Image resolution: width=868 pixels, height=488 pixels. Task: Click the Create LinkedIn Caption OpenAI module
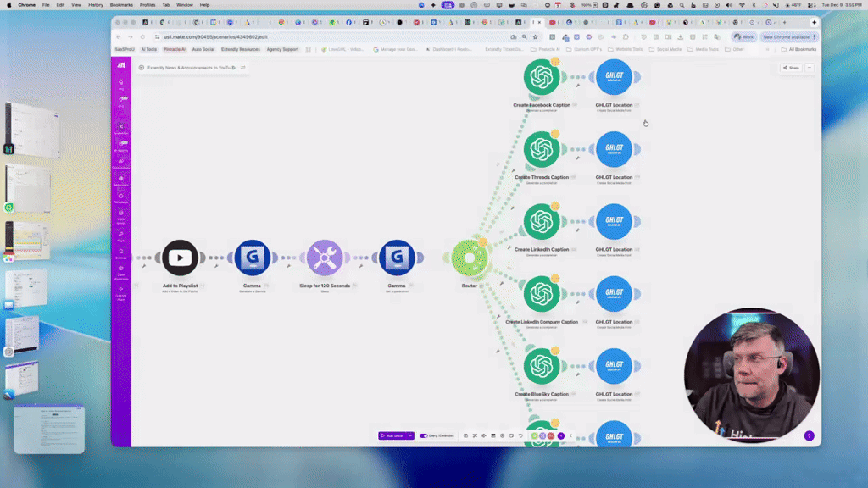pyautogui.click(x=542, y=222)
